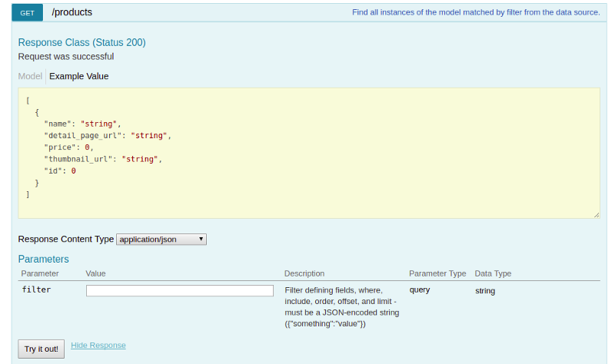Screen dimensions: 615x364
Task: Click the filter description text
Action: point(342,306)
